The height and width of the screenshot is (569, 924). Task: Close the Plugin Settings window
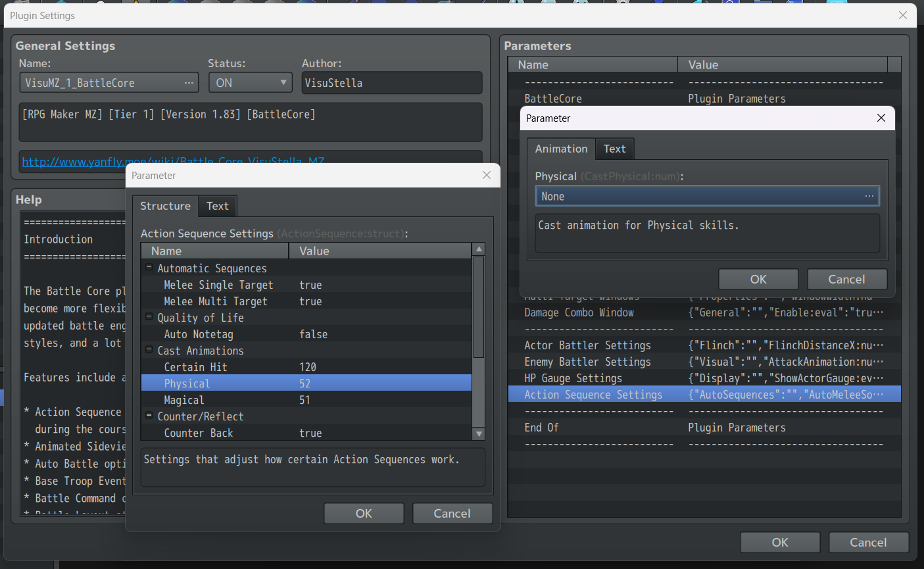coord(903,15)
